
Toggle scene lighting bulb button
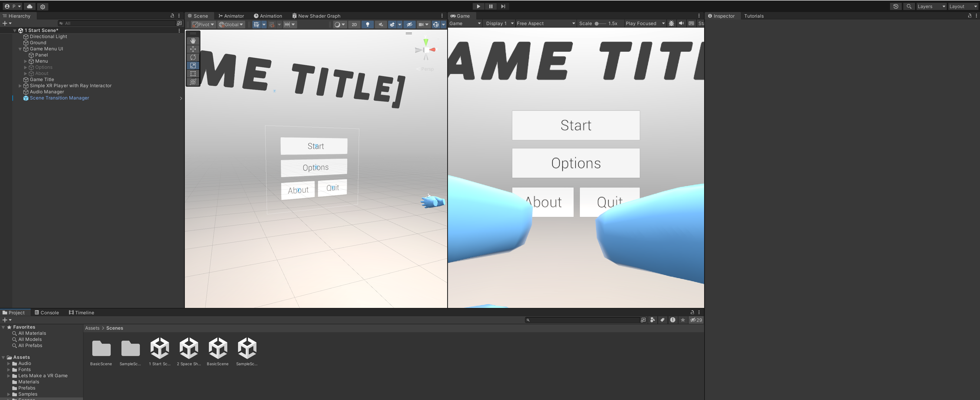(x=367, y=24)
